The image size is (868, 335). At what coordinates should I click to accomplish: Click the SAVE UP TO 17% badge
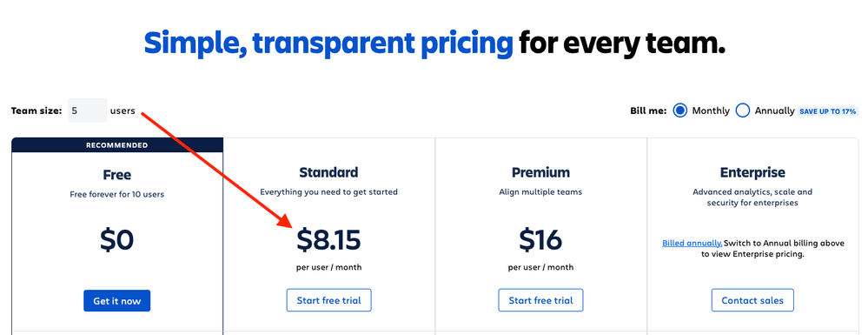828,111
